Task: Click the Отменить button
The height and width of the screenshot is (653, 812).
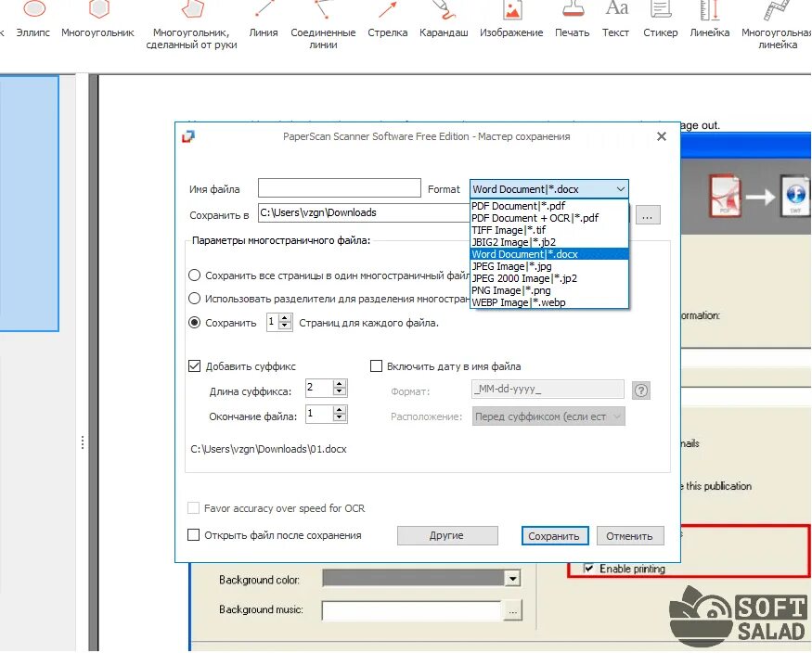Action: [x=630, y=536]
